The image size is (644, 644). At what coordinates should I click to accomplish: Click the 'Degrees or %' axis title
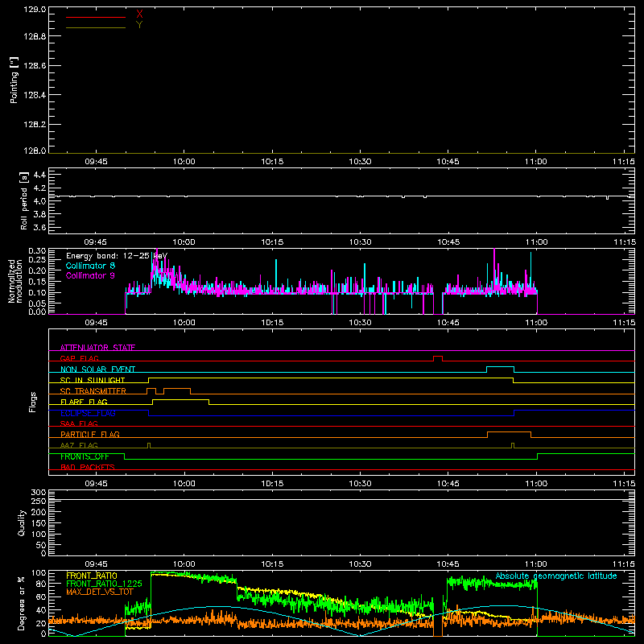click(22, 603)
